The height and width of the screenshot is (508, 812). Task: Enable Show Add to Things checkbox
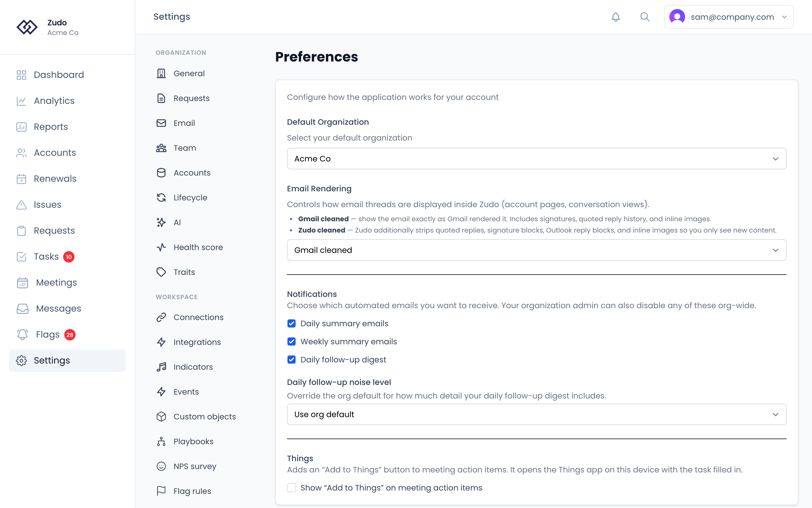(292, 487)
